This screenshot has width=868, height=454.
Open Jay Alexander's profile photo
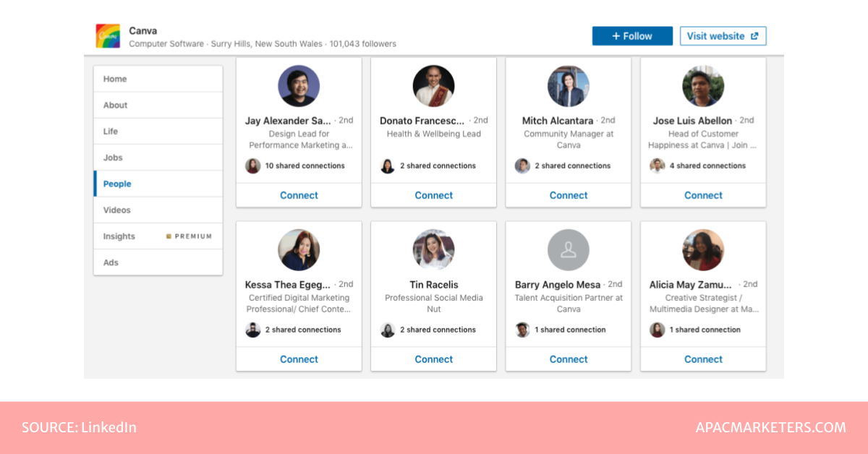(299, 86)
